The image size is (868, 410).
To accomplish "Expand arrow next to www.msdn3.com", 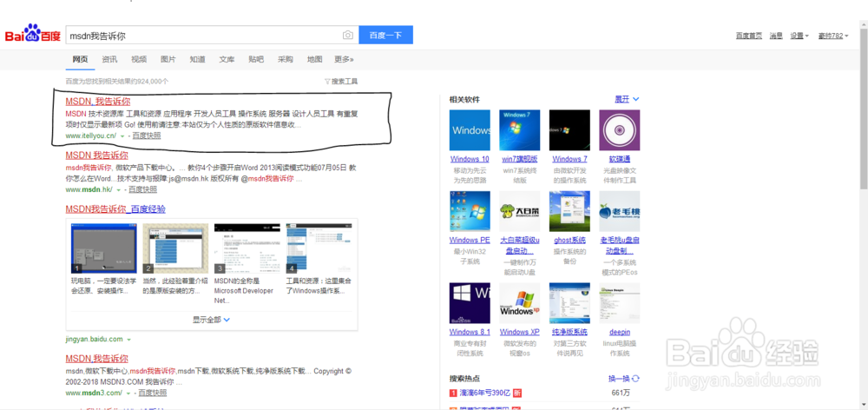I will [x=128, y=393].
